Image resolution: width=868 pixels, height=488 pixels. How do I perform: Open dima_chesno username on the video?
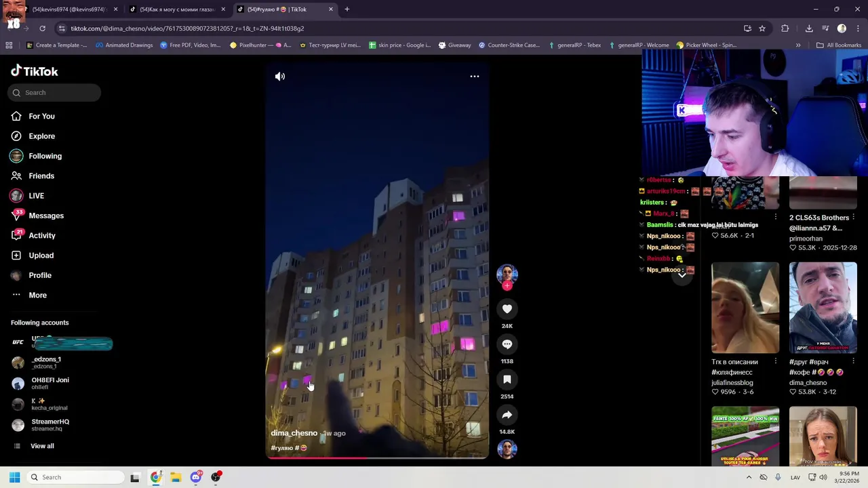click(294, 433)
